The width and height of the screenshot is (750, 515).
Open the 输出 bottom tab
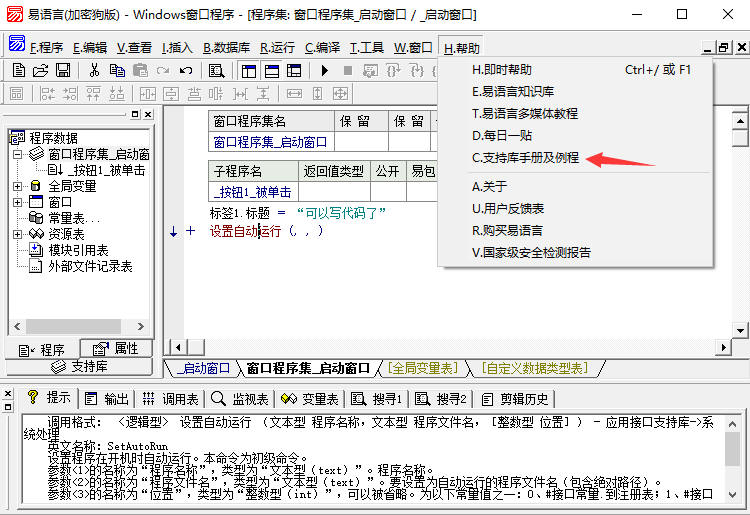[107, 399]
